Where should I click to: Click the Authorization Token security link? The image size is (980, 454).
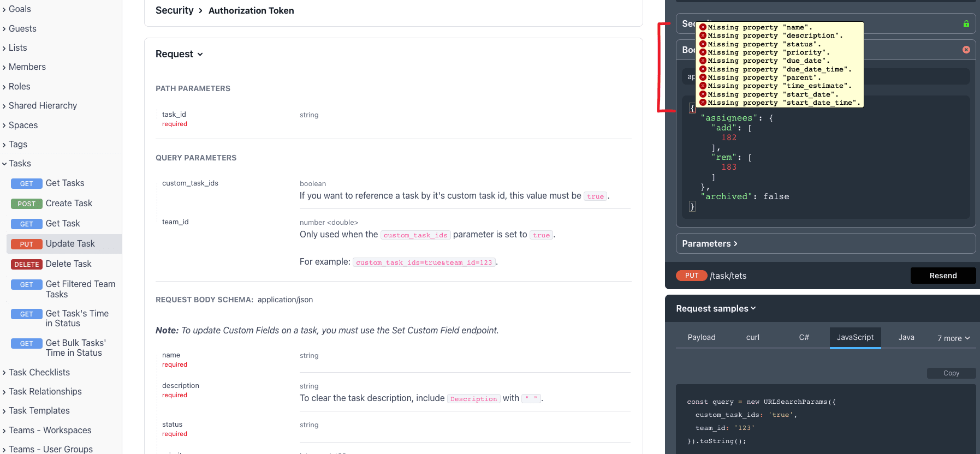pyautogui.click(x=251, y=11)
